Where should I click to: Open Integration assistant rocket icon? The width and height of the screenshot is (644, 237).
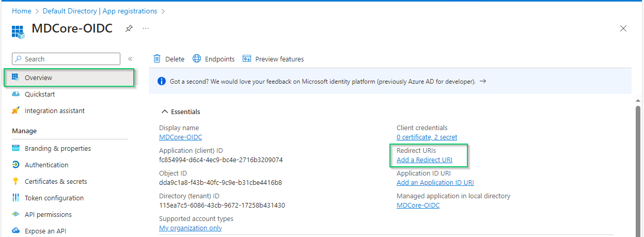pos(15,110)
